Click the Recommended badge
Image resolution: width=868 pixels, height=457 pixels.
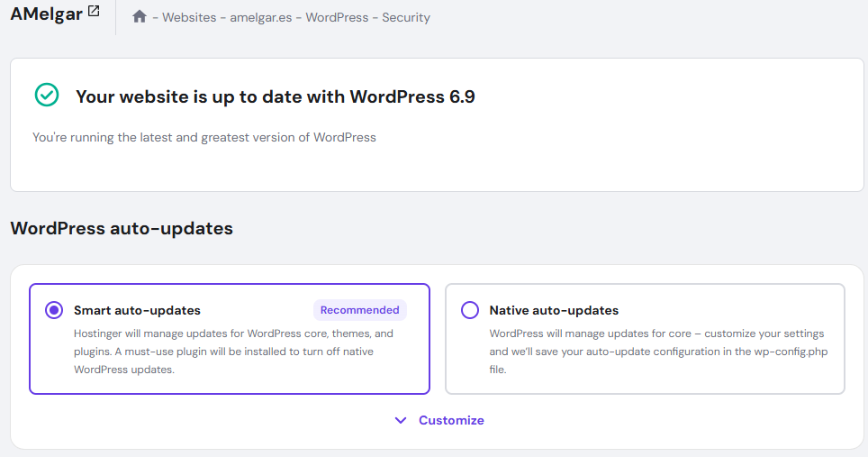tap(359, 310)
